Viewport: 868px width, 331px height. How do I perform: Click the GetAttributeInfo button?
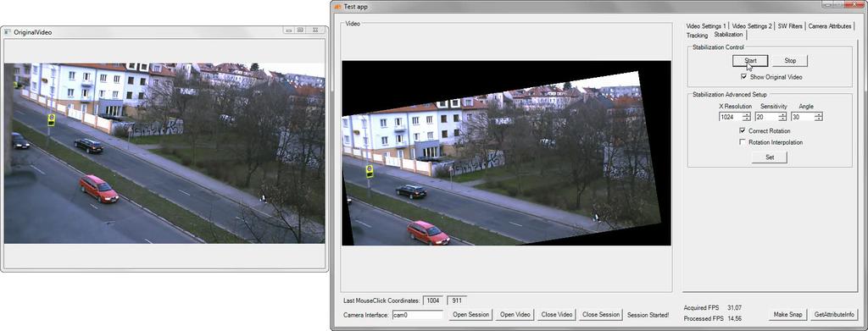point(835,314)
